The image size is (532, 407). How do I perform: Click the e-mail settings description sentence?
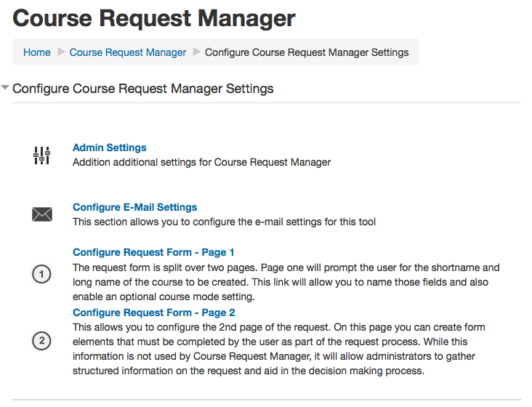tap(224, 222)
